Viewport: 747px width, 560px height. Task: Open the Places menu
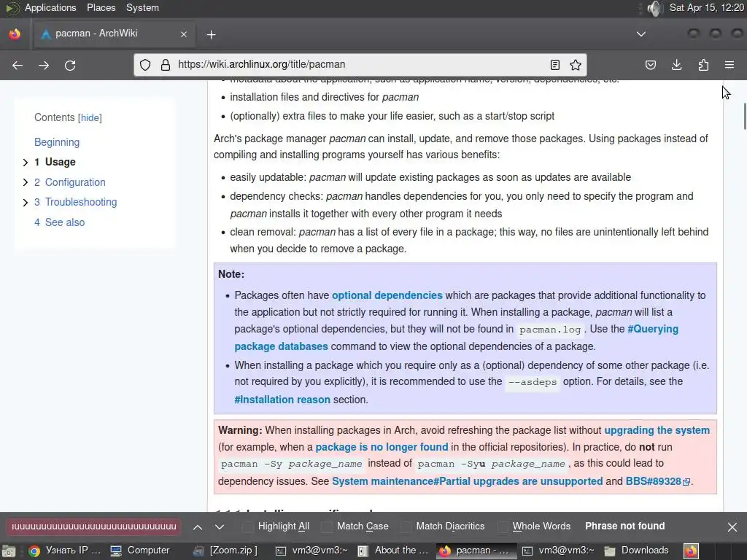(101, 7)
